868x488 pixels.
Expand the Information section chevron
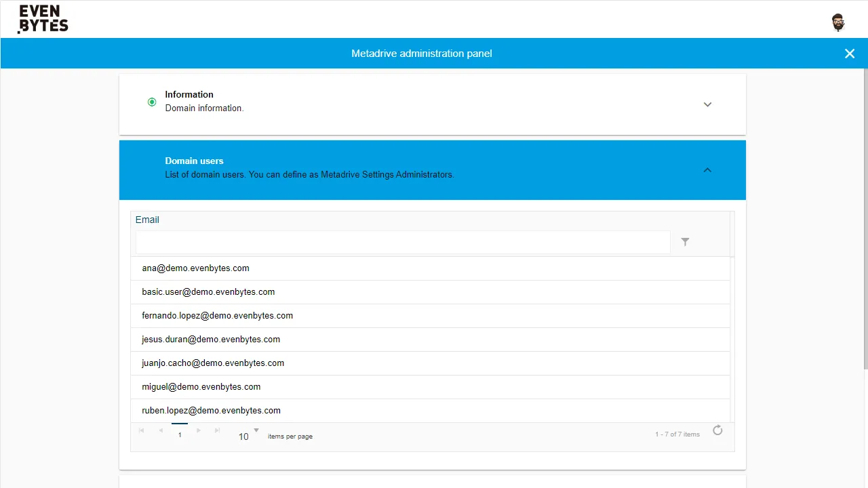707,104
